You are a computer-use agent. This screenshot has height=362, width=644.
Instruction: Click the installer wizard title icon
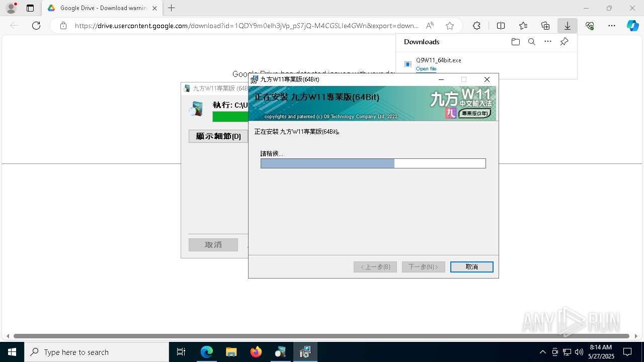[255, 79]
